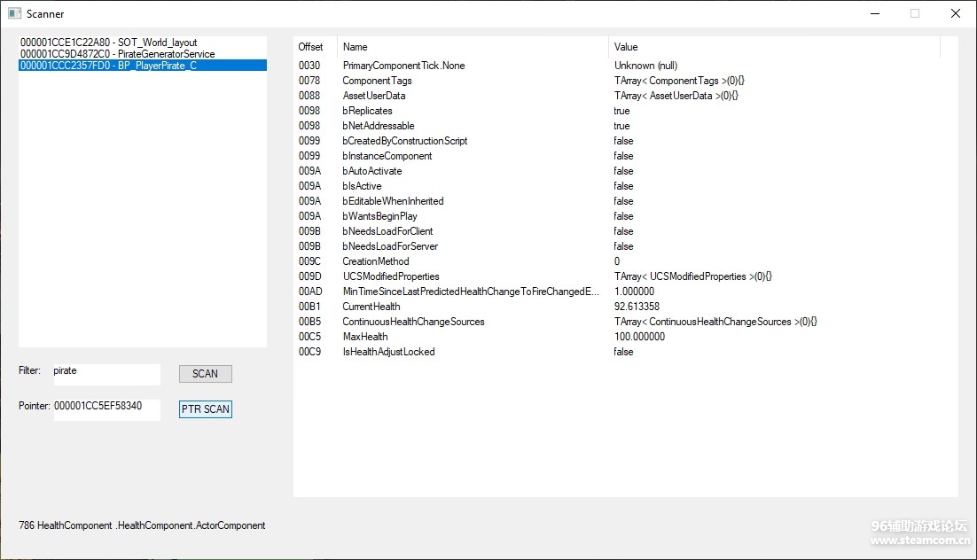The image size is (977, 560).
Task: Click the Filter text field
Action: [106, 373]
